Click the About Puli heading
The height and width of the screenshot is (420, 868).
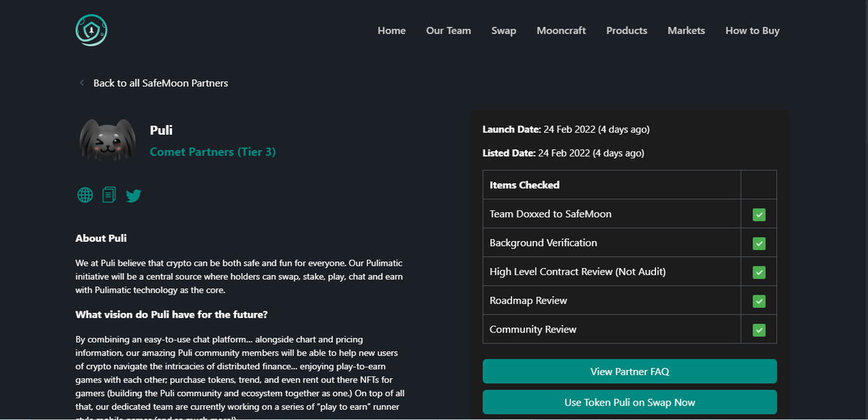[101, 238]
